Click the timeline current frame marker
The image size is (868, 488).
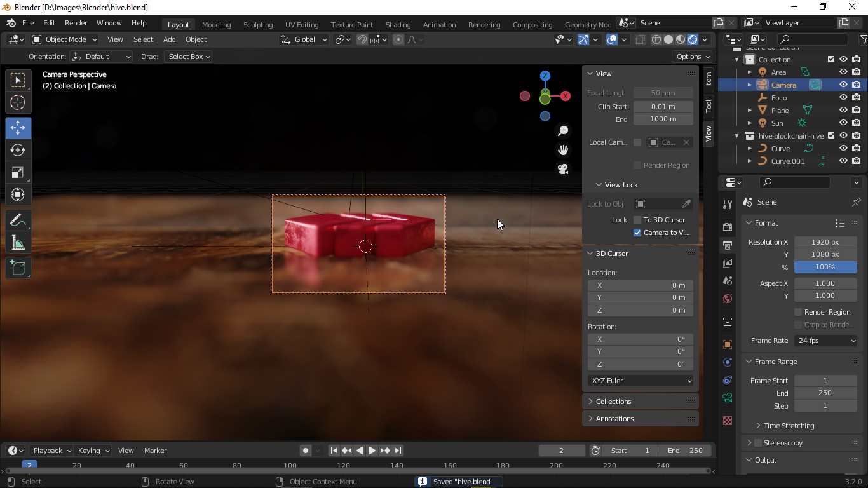pos(29,465)
